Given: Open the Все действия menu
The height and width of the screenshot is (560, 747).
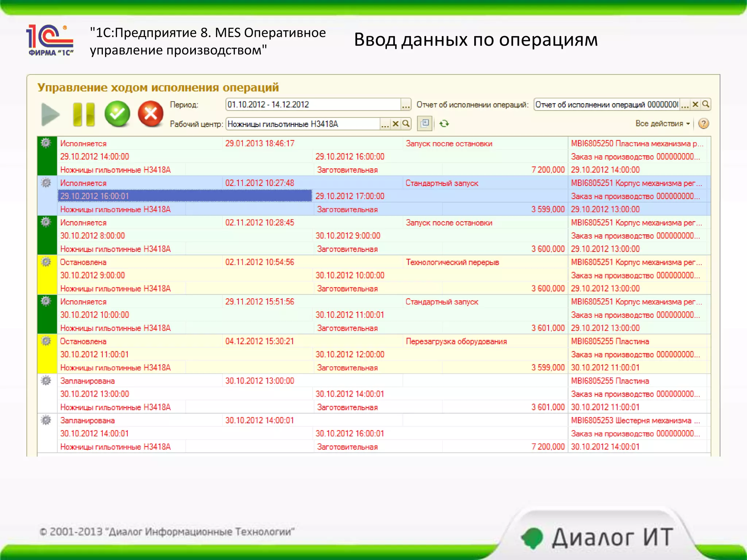Looking at the screenshot, I should [662, 124].
